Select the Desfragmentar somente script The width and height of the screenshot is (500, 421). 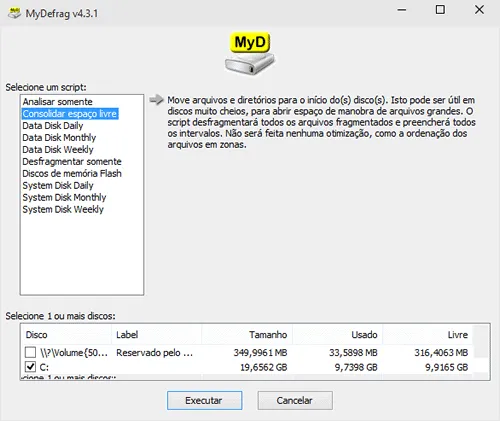coord(72,162)
